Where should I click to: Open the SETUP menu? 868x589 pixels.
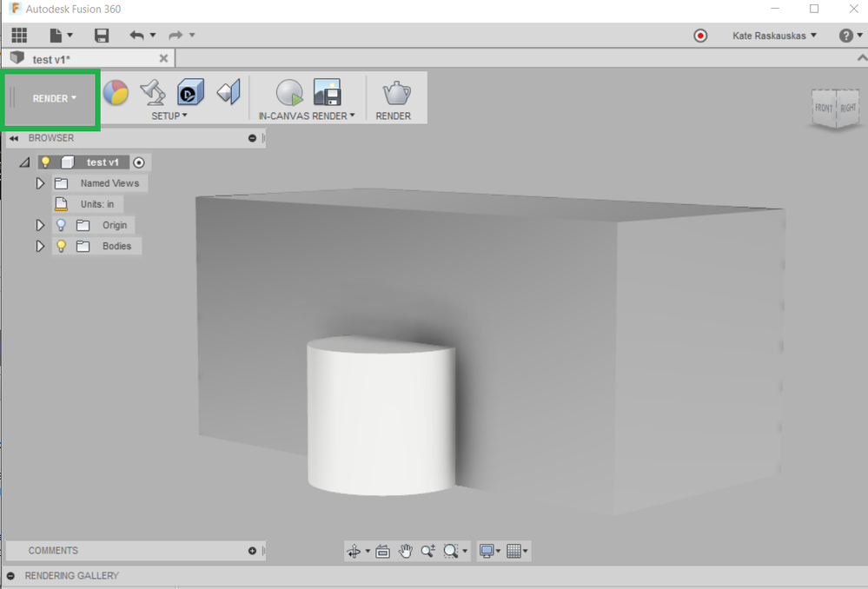(x=169, y=116)
